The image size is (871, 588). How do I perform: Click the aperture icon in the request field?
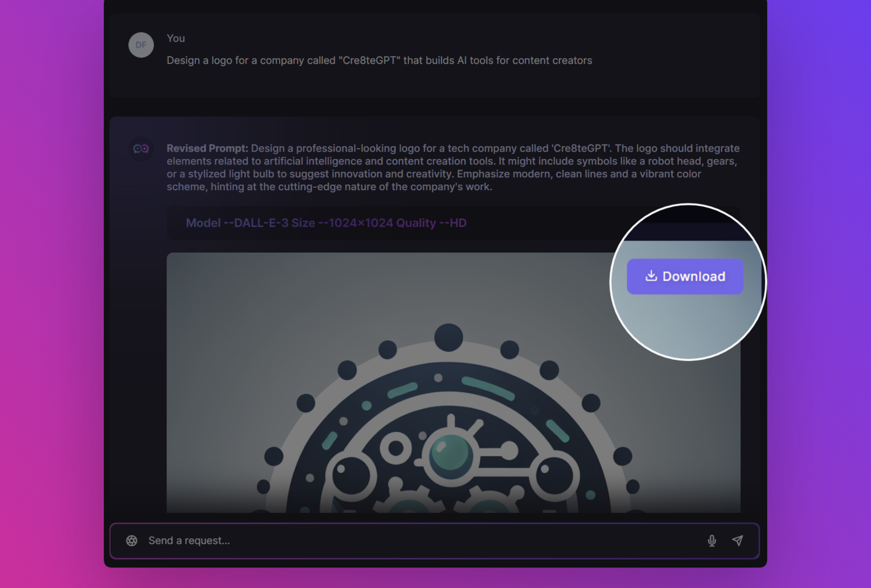tap(132, 540)
